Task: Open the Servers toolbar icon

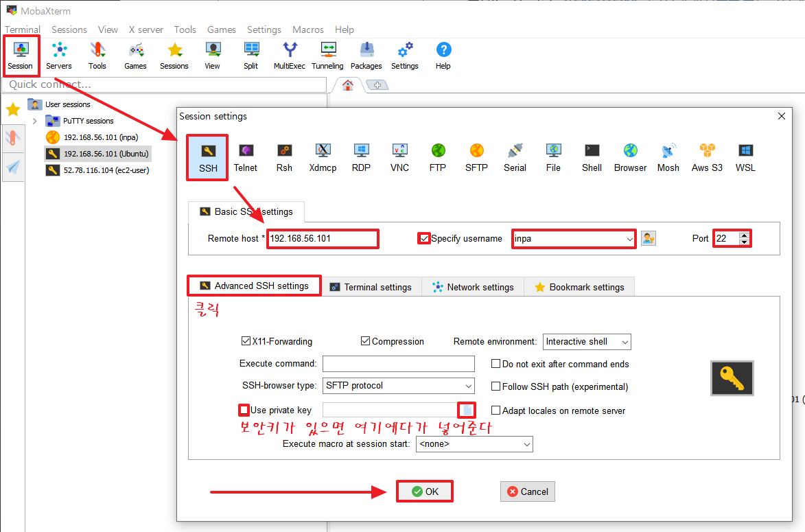Action: [x=59, y=56]
